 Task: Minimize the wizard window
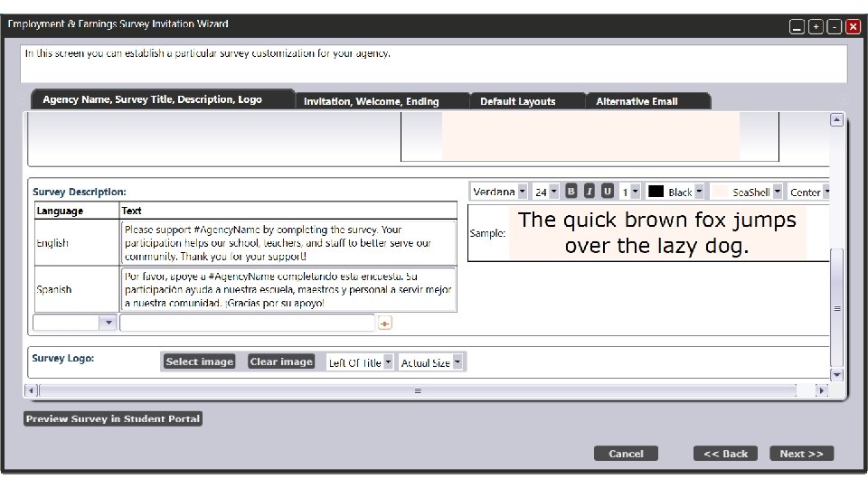click(797, 26)
